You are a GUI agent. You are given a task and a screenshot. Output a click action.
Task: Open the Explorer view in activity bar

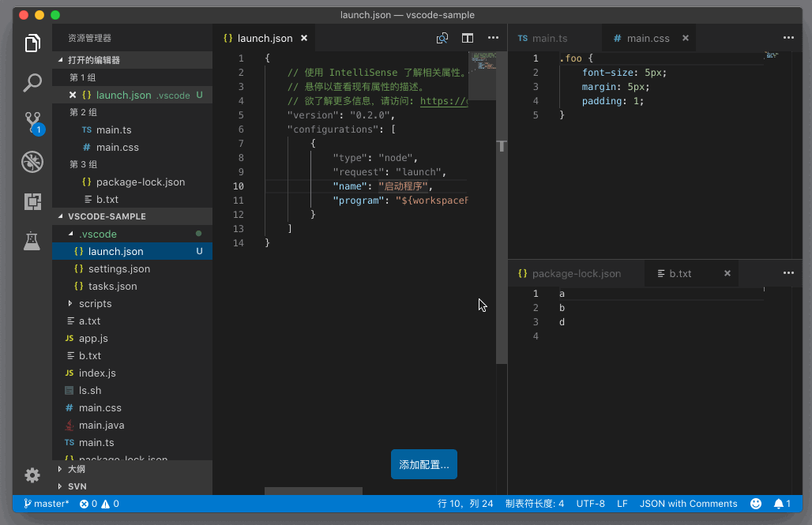[x=32, y=43]
